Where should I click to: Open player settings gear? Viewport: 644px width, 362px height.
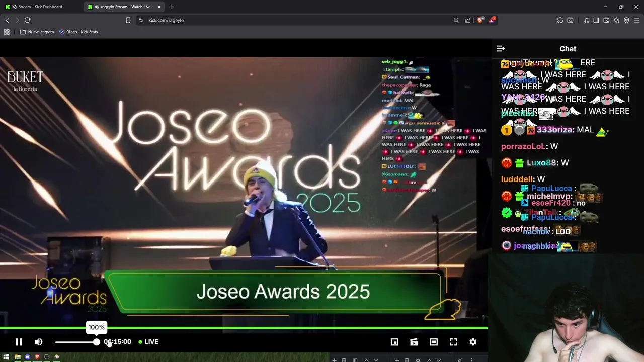[x=473, y=342]
